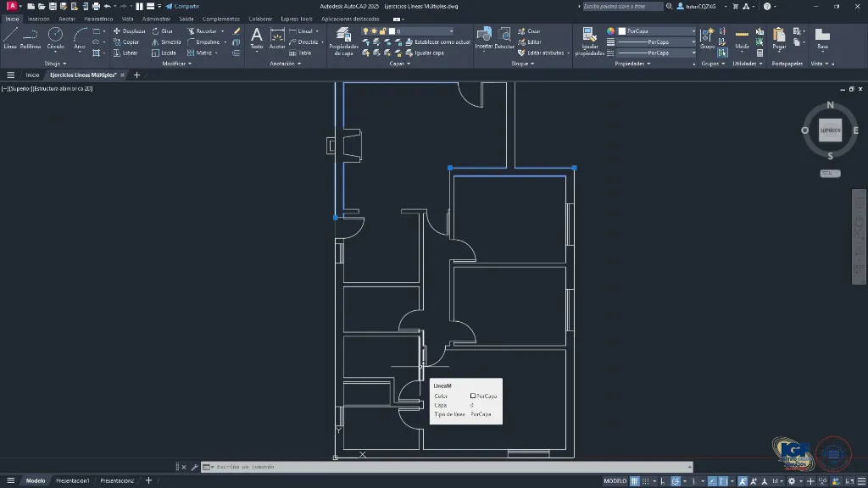Click the Crear block button
The image size is (868, 488).
click(x=529, y=31)
